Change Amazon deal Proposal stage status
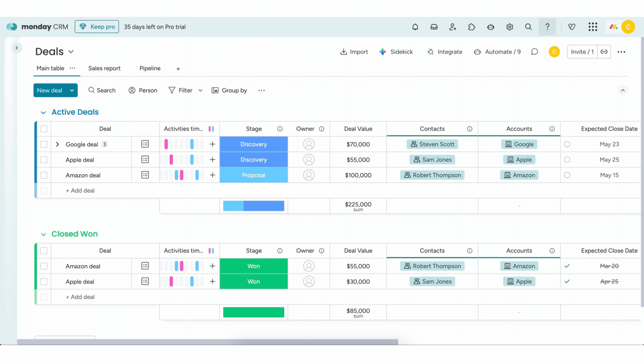The width and height of the screenshot is (644, 362). pos(254,175)
